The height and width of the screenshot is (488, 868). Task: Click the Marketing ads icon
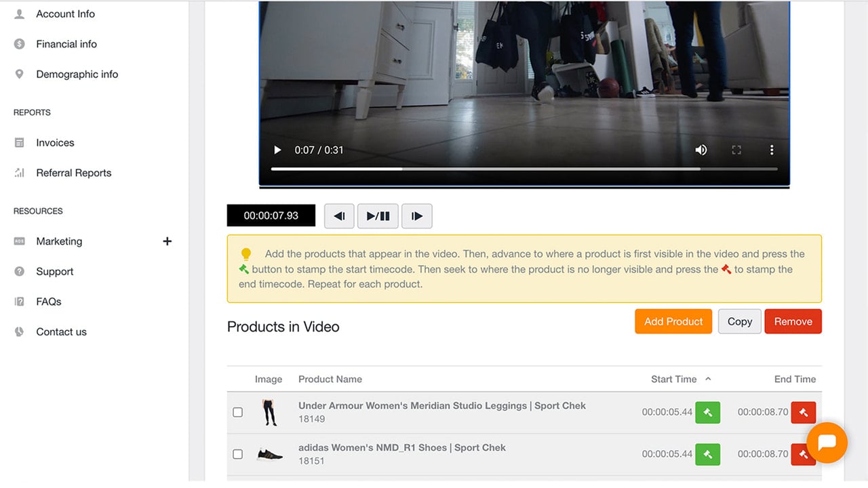20,241
